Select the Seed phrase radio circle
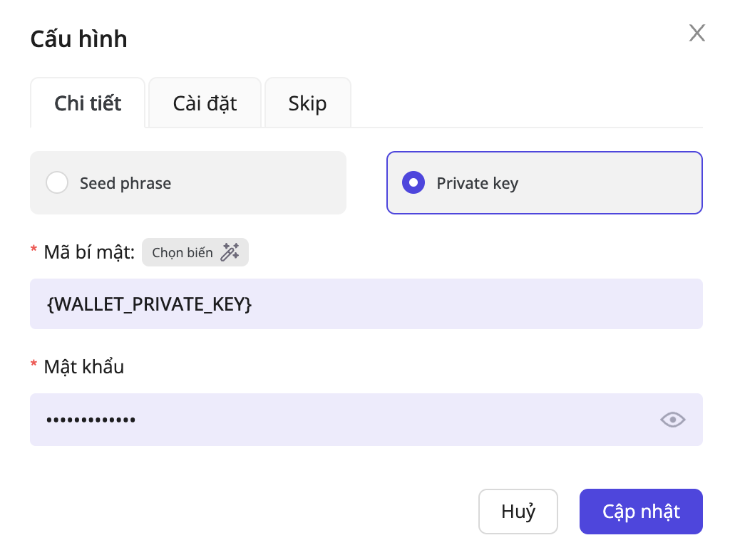 57,183
